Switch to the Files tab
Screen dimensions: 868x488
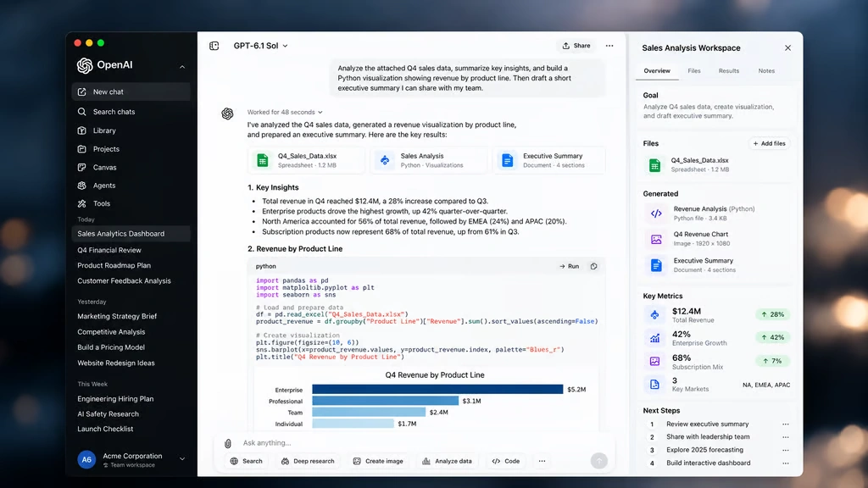[694, 71]
